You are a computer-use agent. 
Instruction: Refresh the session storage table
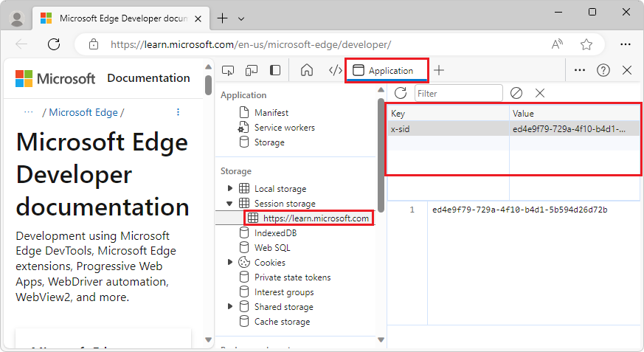pyautogui.click(x=401, y=93)
